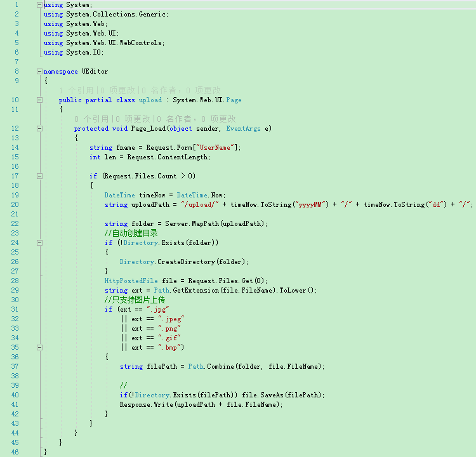The image size is (476, 457).
Task: Collapse the namespace UEditor block
Action: [39, 71]
